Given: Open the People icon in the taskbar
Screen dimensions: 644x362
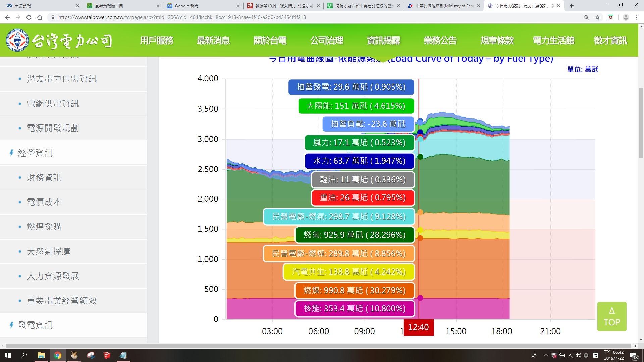Looking at the screenshot, I should pos(534,355).
